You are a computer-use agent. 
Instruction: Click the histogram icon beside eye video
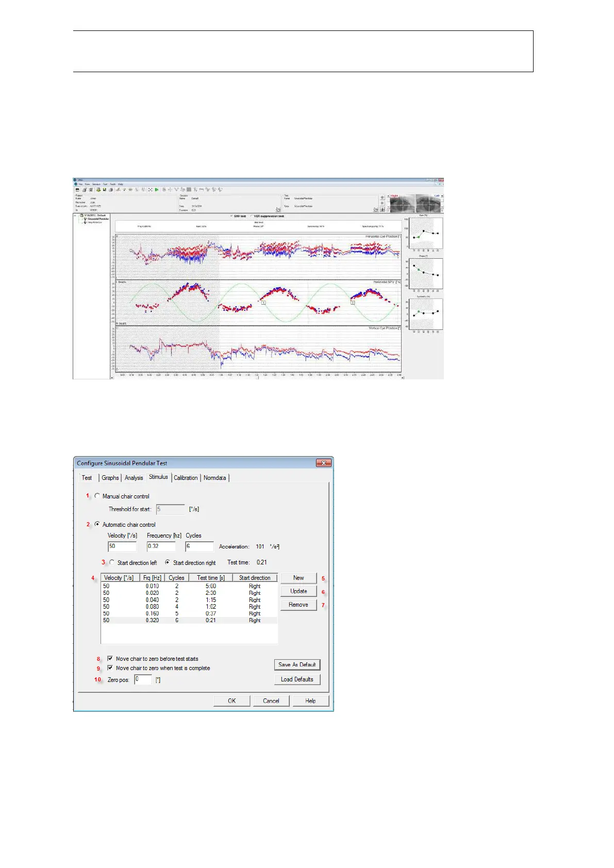click(382, 209)
